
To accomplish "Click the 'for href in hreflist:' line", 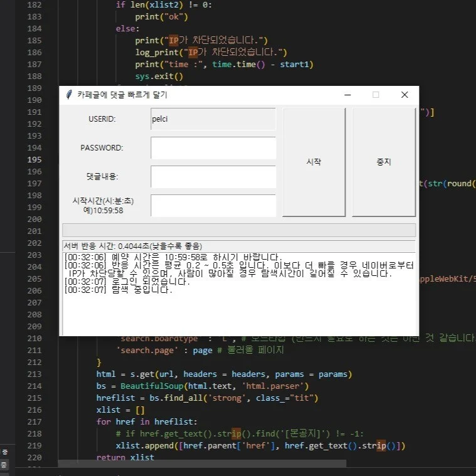I will click(x=147, y=422).
